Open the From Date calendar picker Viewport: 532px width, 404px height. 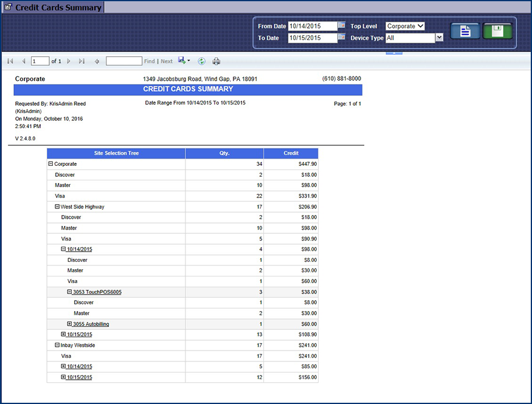coord(342,26)
